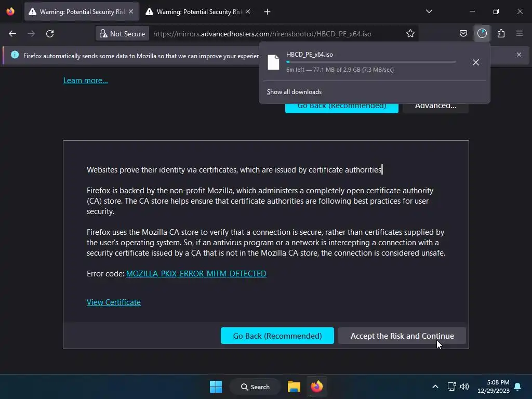
Task: Reload the current page
Action: coord(50,34)
